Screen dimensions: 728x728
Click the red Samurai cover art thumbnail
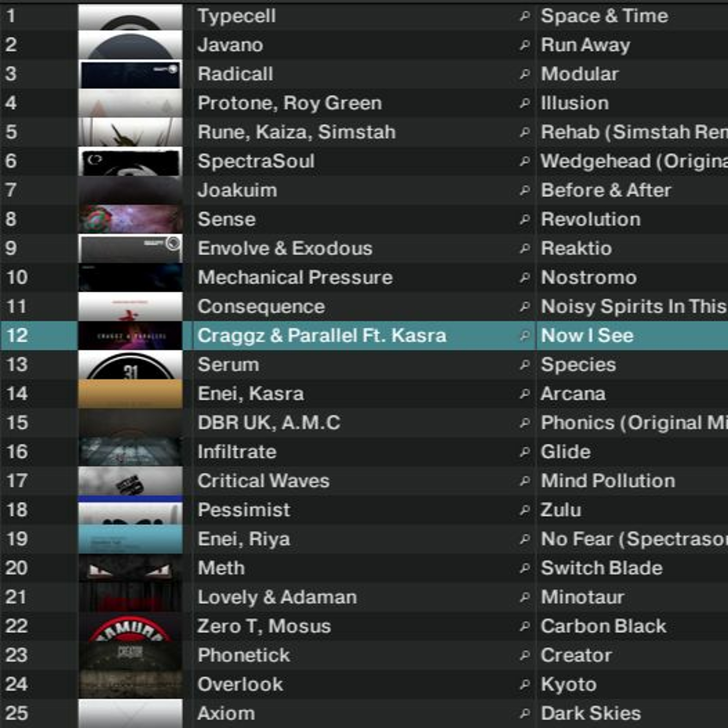(130, 626)
